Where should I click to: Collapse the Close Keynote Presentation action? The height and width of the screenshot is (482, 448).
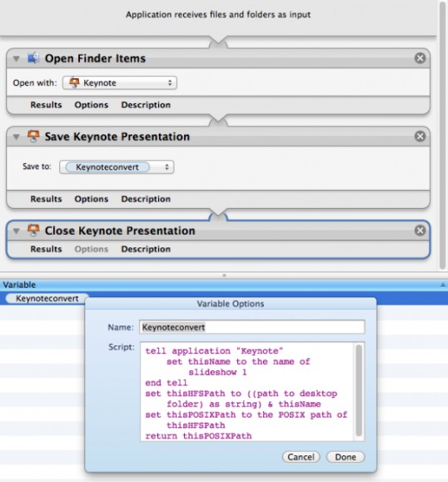[x=17, y=231]
